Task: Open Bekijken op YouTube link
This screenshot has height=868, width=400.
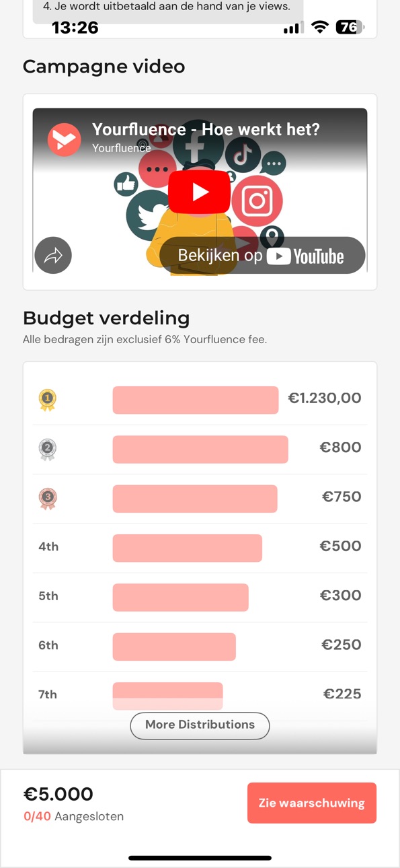Action: coord(262,256)
